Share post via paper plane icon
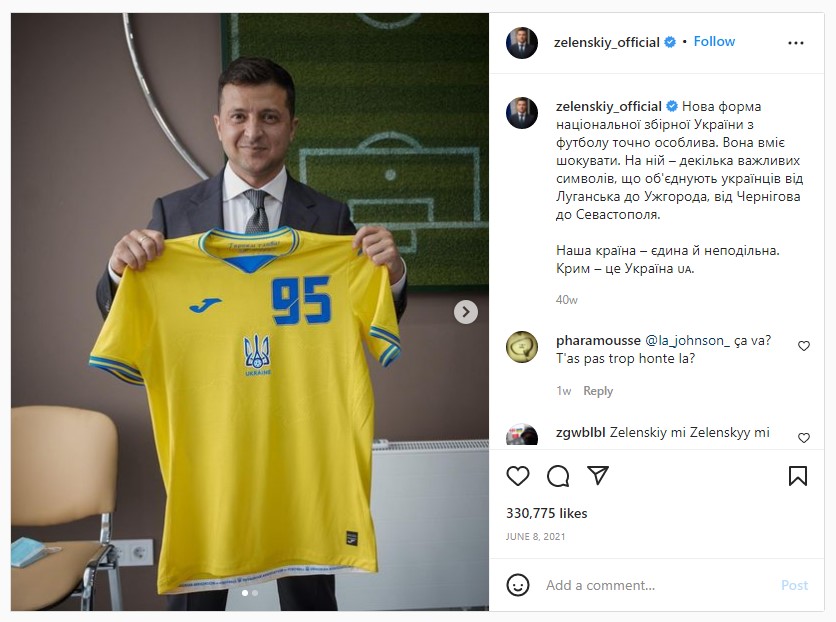Viewport: 836px width, 622px height. 598,475
